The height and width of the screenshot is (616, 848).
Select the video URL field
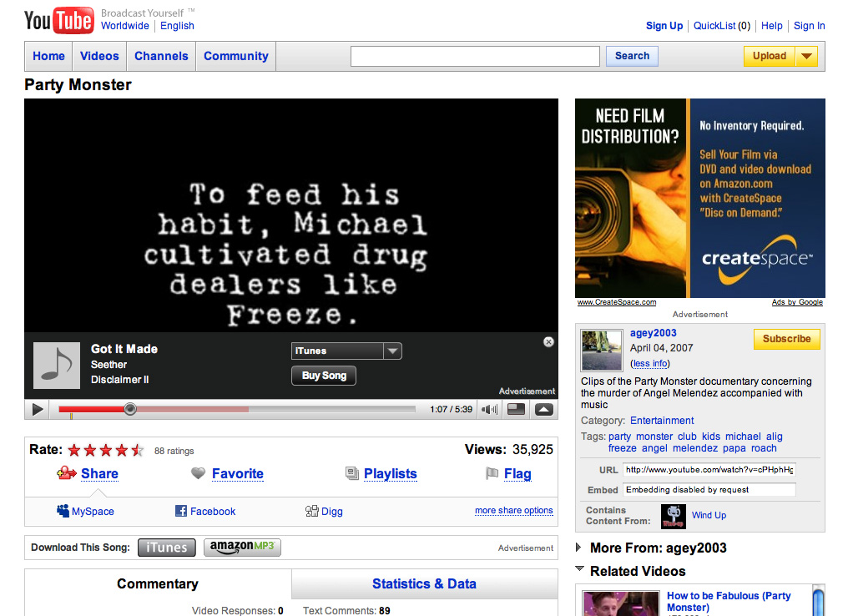[x=709, y=470]
